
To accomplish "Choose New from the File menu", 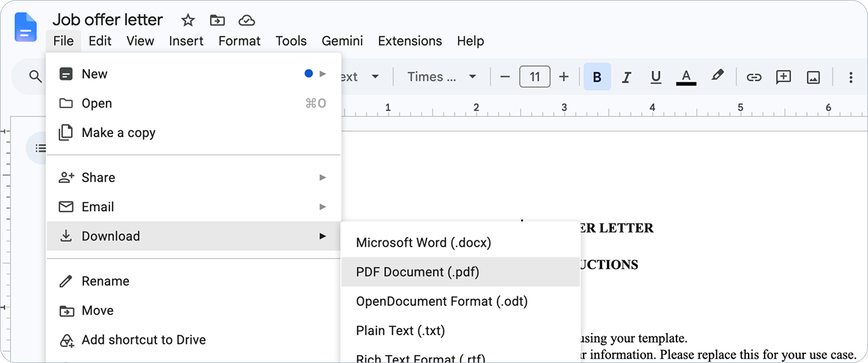I will [x=193, y=74].
